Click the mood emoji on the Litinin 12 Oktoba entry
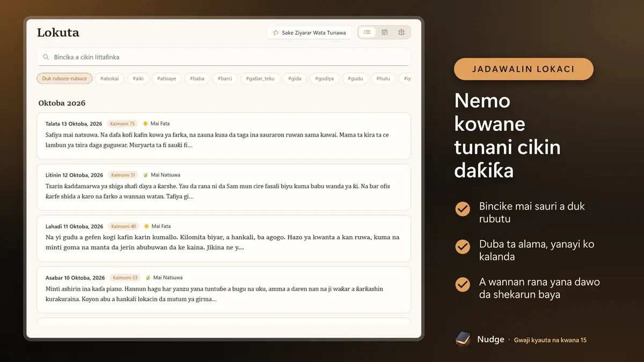Screen dimensions: 644x362 pyautogui.click(x=145, y=175)
